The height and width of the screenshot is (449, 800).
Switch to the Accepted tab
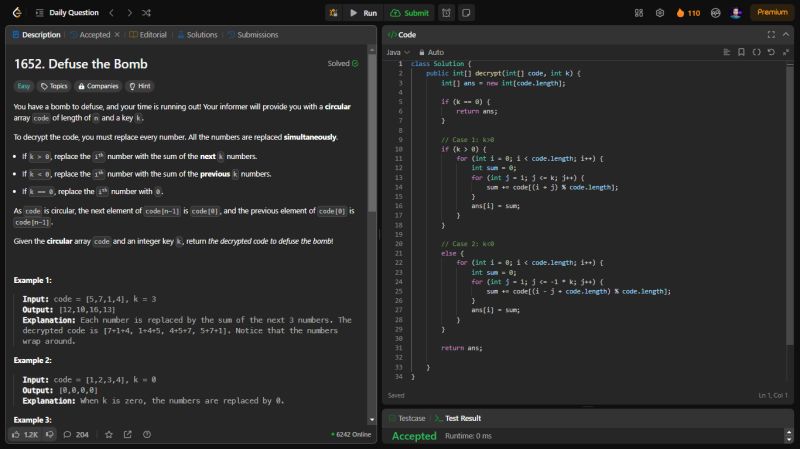[90, 35]
